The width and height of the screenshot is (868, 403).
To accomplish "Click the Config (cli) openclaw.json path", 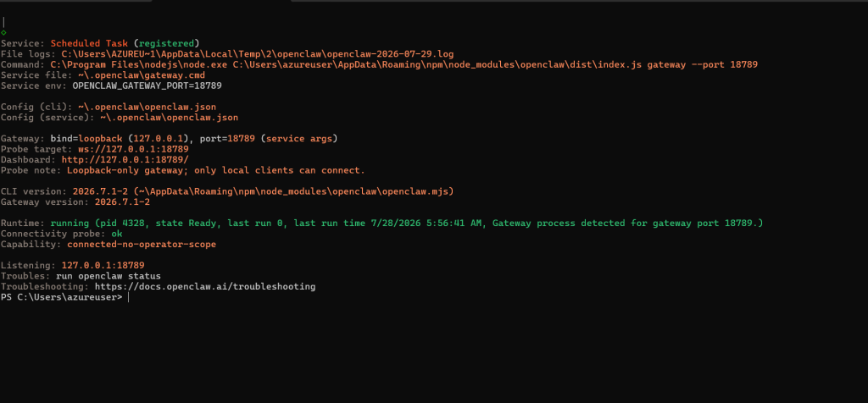I will pyautogui.click(x=147, y=107).
